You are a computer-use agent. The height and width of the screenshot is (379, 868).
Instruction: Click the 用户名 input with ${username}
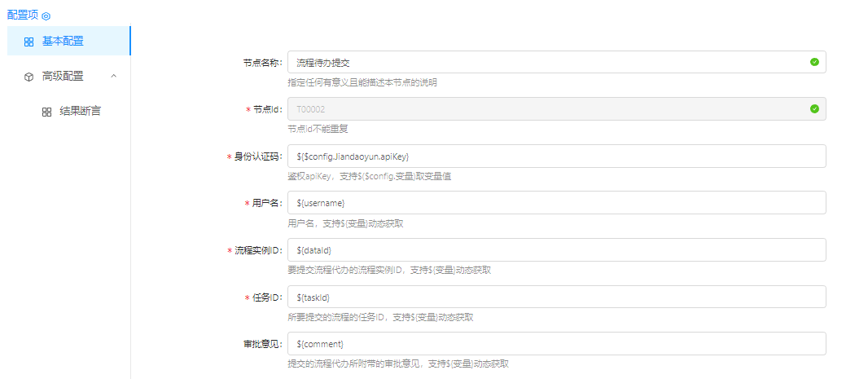[x=556, y=203]
